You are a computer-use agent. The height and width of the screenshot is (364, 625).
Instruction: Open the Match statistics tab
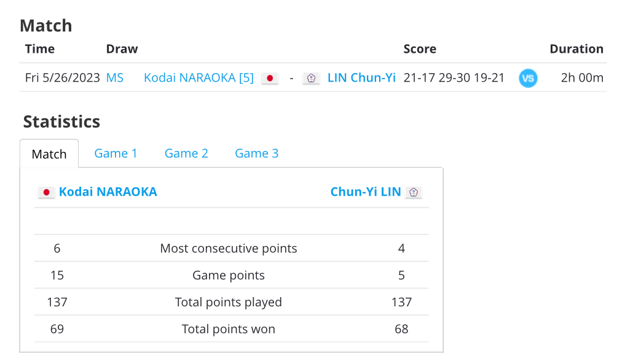tap(49, 153)
